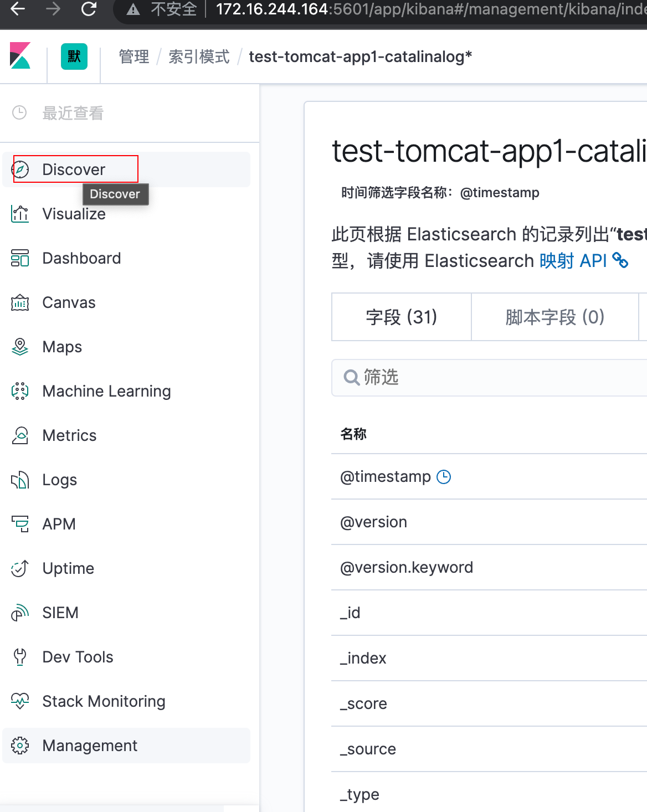647x812 pixels.
Task: Click the Kibana logo
Action: [x=20, y=56]
